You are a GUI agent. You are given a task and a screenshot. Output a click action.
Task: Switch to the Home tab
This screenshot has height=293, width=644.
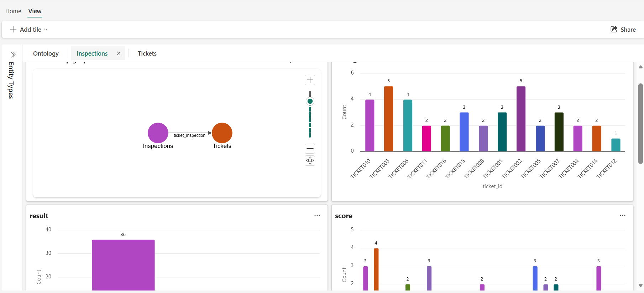point(13,11)
